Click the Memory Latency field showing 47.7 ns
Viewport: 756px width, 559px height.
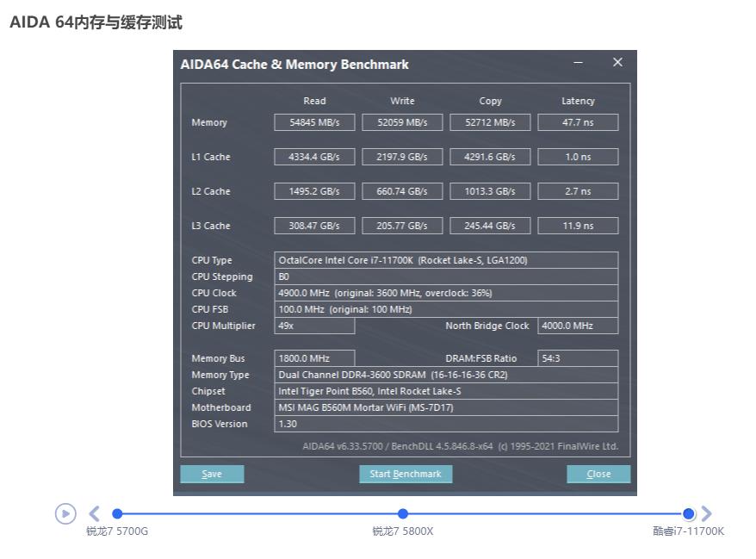click(578, 121)
